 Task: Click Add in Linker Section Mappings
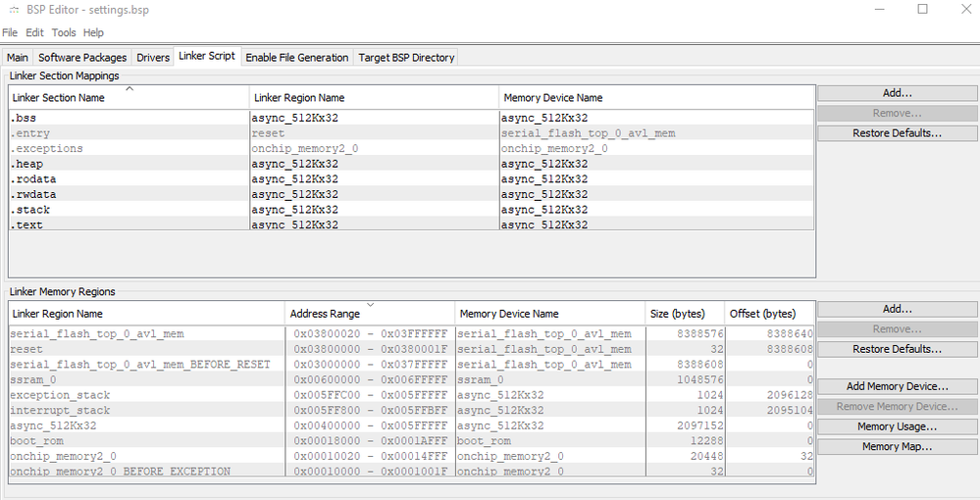tap(897, 93)
